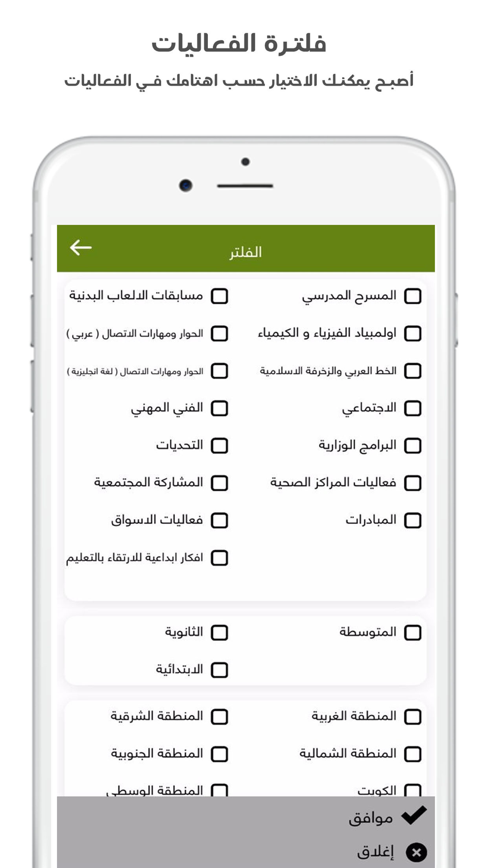Check فعاليات المراكز الصحية option
This screenshot has width=488, height=868.
click(413, 483)
